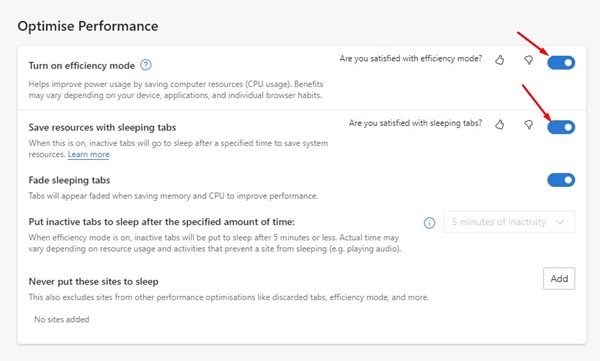Click Save resources with sleeping tabs title
600x361 pixels.
pos(102,127)
